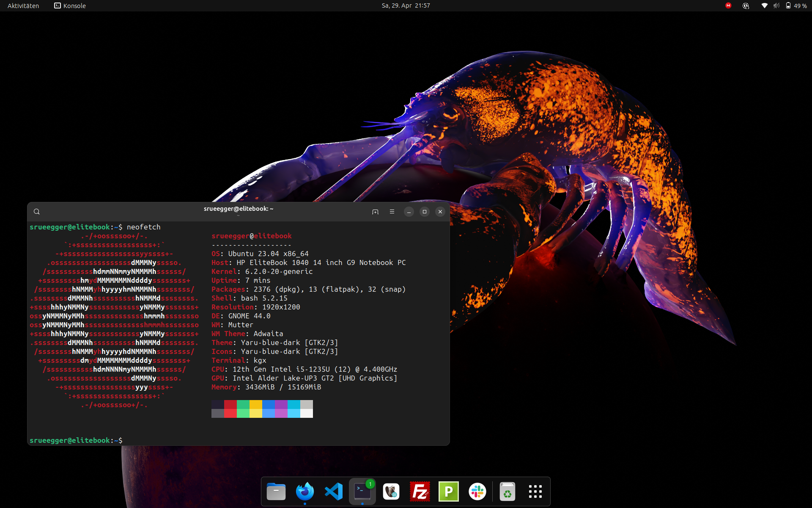Click the 49 % battery percentage
Image resolution: width=812 pixels, height=508 pixels.
(800, 6)
